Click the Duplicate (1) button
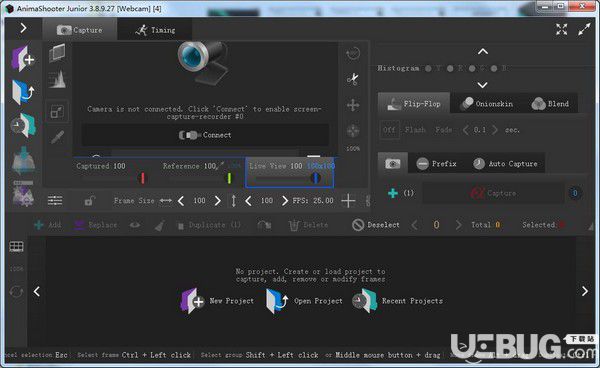Image resolution: width=600 pixels, height=368 pixels. pos(209,225)
